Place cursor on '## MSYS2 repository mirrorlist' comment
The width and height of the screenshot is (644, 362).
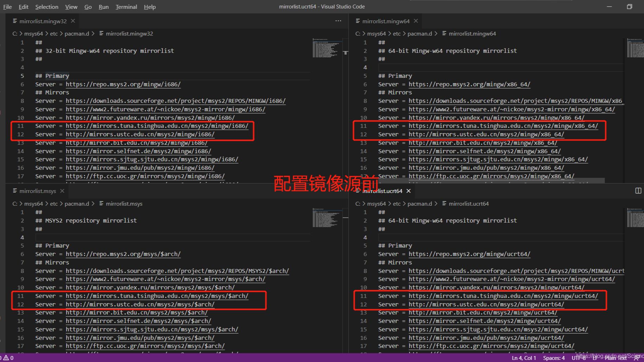[86, 220]
